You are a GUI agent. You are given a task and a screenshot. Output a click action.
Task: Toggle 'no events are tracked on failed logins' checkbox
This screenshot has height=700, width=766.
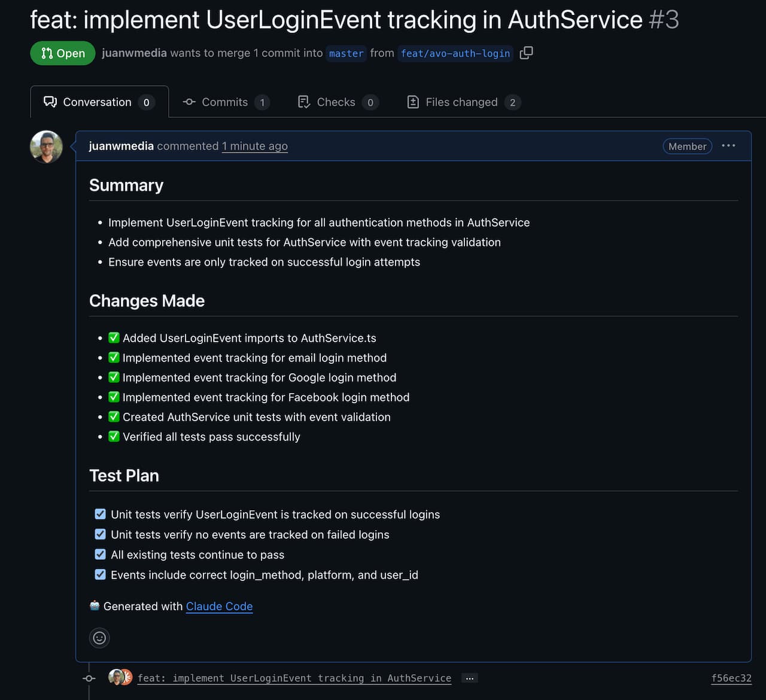pos(101,534)
